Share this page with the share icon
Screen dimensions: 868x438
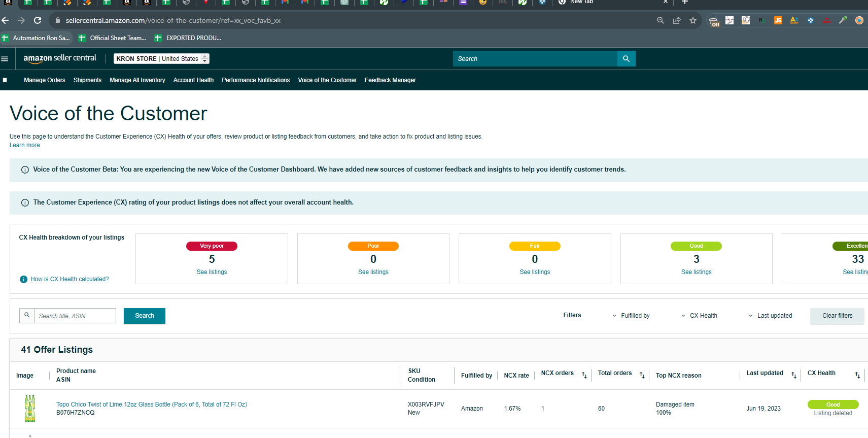pyautogui.click(x=677, y=20)
